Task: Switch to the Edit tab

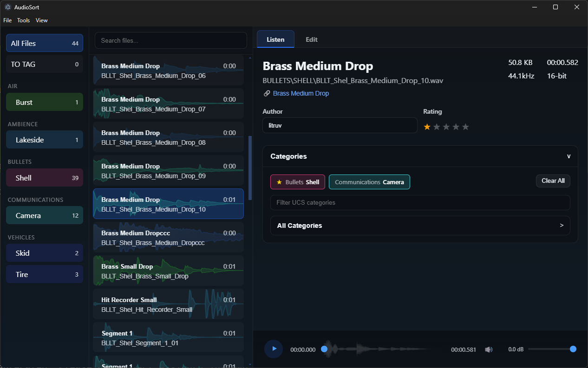Action: [311, 39]
